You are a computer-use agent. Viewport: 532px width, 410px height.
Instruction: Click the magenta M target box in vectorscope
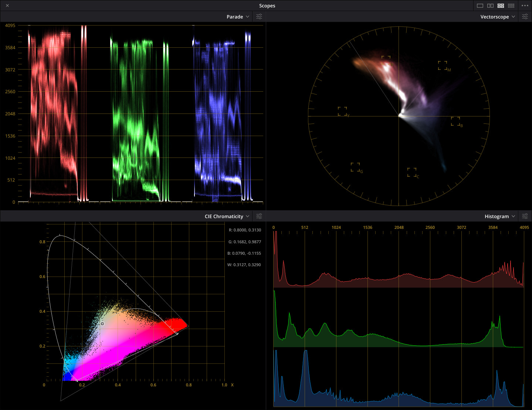tap(443, 65)
